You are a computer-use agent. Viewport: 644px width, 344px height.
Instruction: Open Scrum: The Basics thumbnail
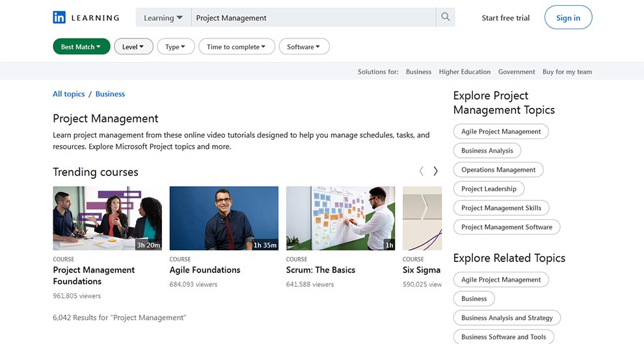click(340, 218)
